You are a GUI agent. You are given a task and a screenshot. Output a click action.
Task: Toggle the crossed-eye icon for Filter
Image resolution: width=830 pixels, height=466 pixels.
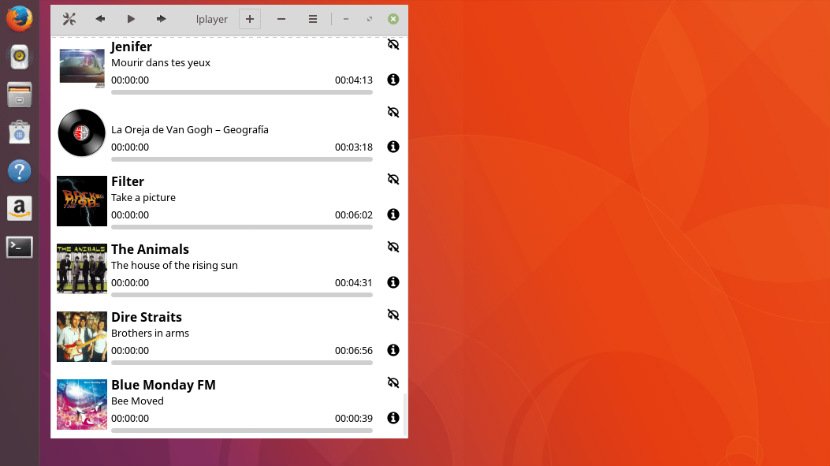pos(393,179)
